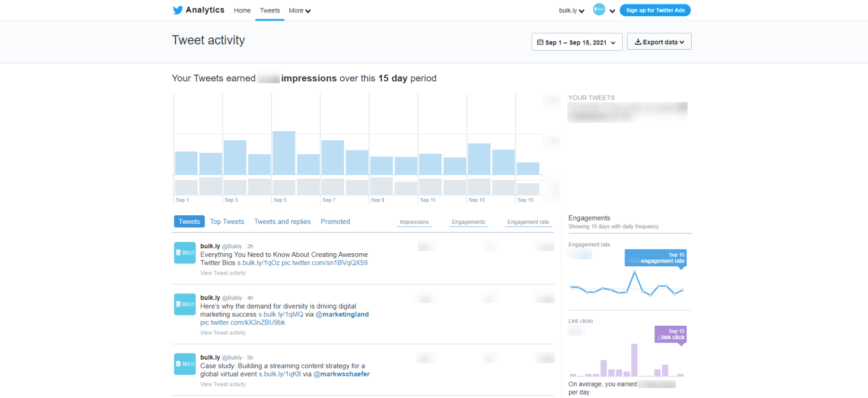Click the profile avatar in the top bar
This screenshot has width=868, height=398.
[599, 10]
